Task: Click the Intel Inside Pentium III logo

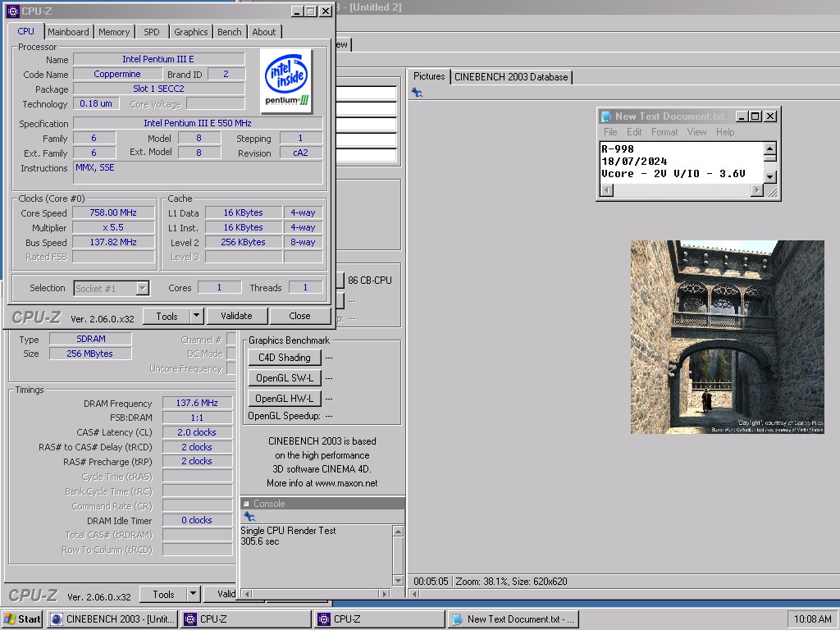Action: coord(286,81)
